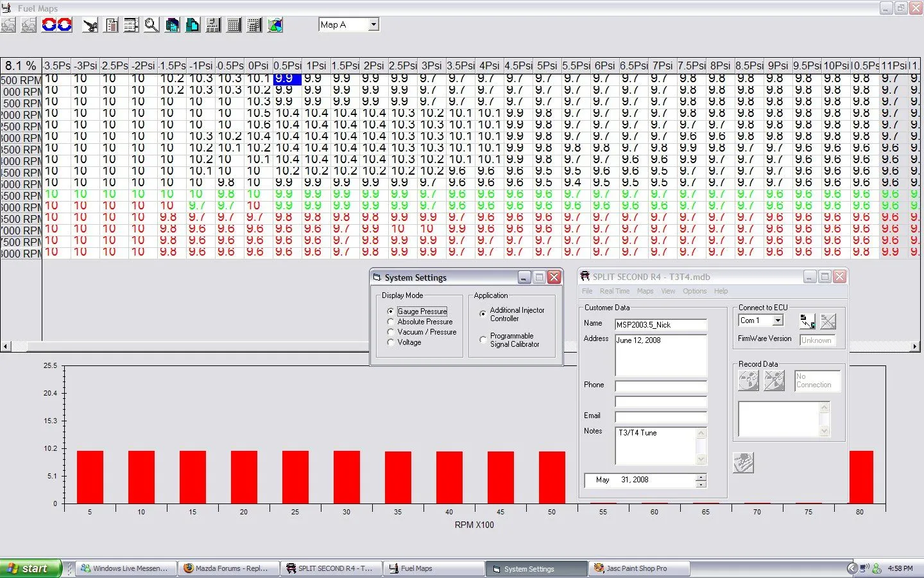
Task: Click the fuel map horizontal scrollbar right arrow
Action: (915, 346)
